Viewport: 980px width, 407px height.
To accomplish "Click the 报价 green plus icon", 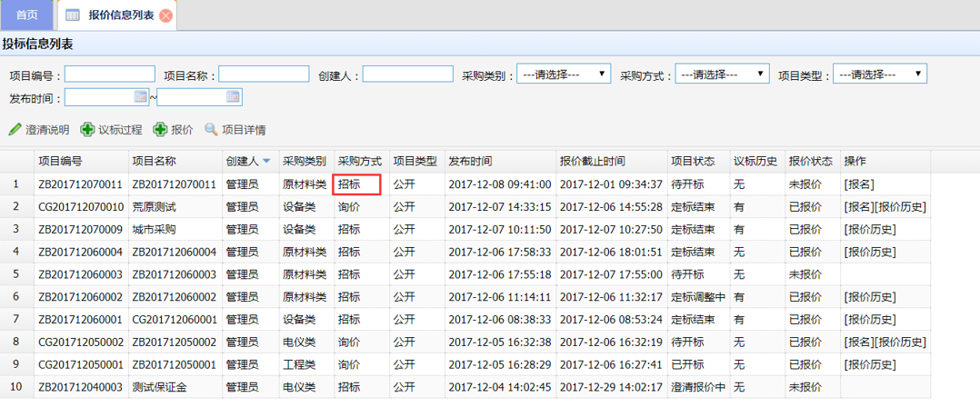I will pos(160,130).
